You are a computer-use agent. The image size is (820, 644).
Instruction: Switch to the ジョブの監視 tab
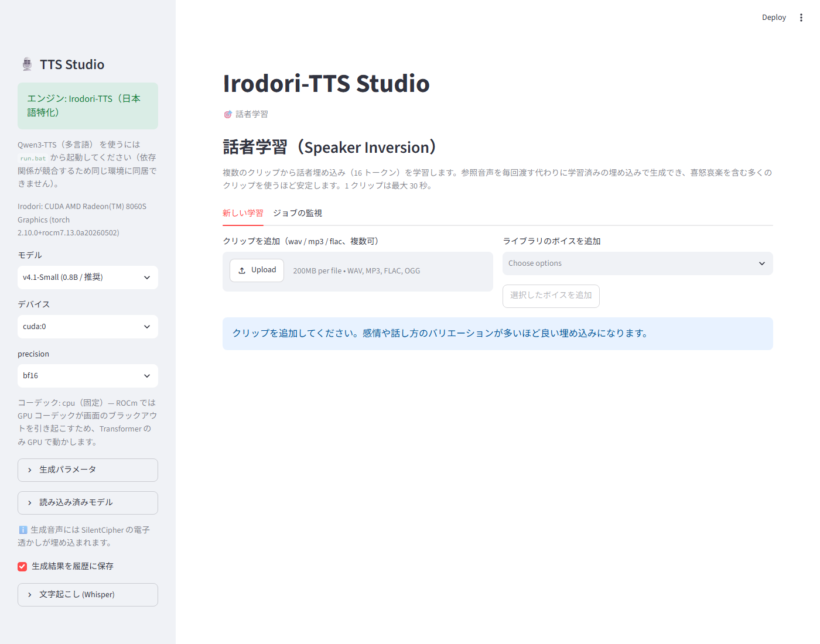click(x=298, y=213)
